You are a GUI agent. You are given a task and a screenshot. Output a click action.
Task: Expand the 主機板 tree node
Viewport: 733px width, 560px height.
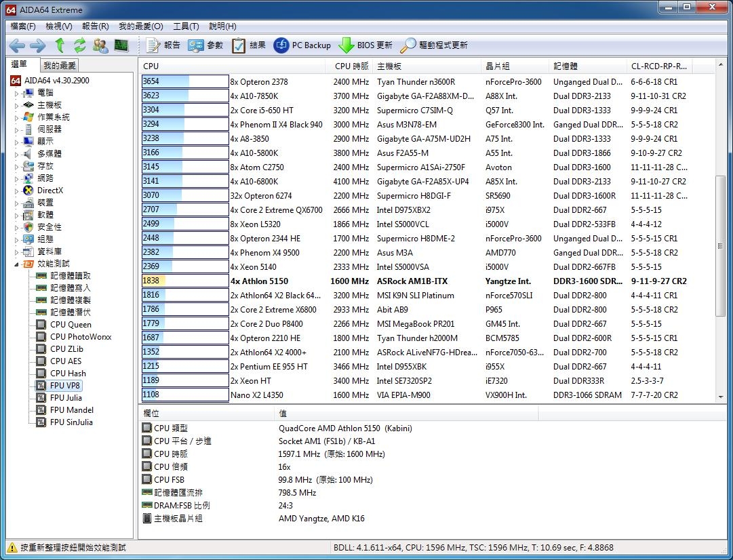click(x=17, y=105)
